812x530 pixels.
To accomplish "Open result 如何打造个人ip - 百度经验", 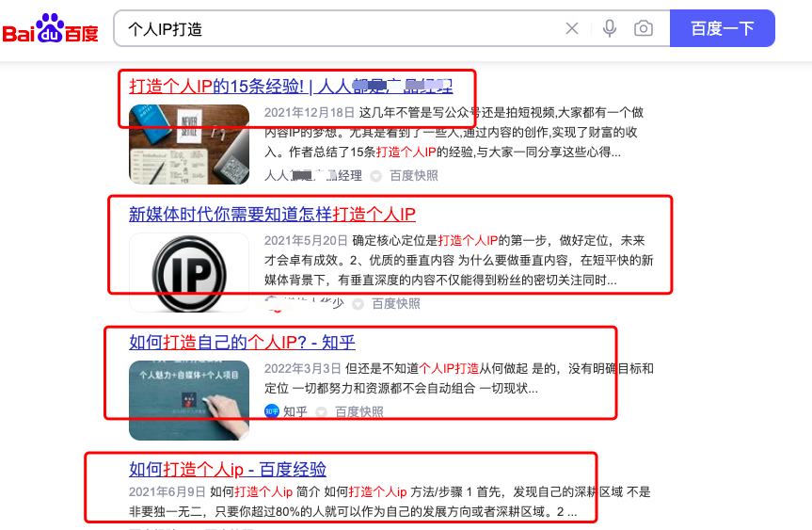I will tap(228, 470).
